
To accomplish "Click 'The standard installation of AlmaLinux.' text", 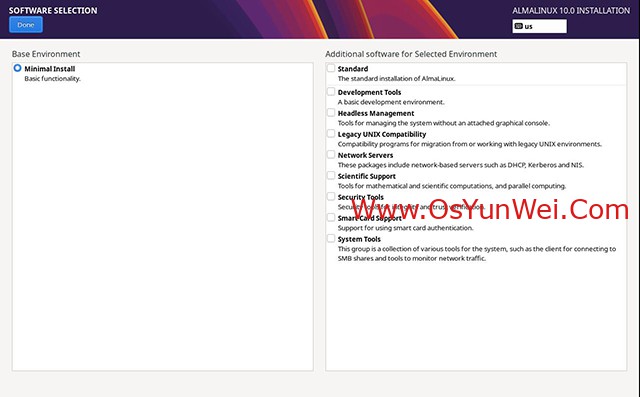I will click(396, 78).
